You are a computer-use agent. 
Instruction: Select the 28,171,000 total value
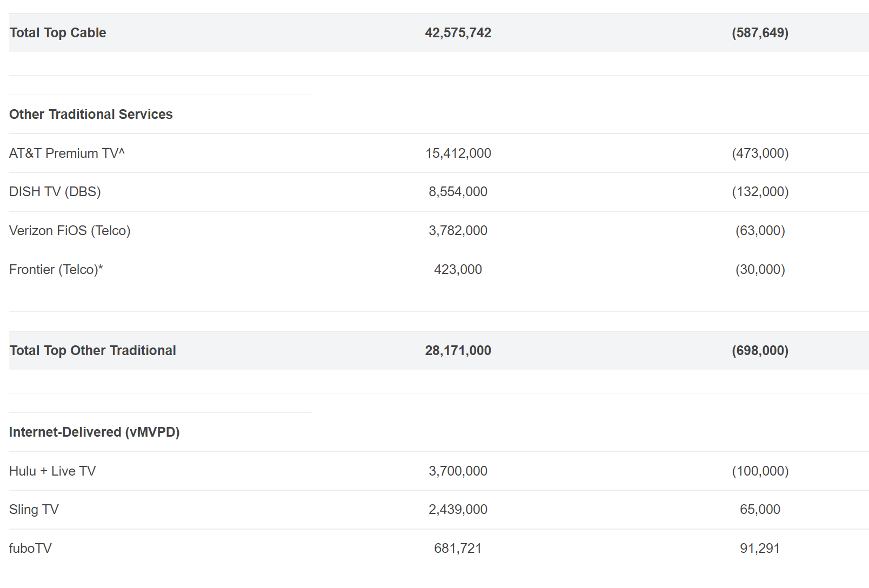pos(458,351)
